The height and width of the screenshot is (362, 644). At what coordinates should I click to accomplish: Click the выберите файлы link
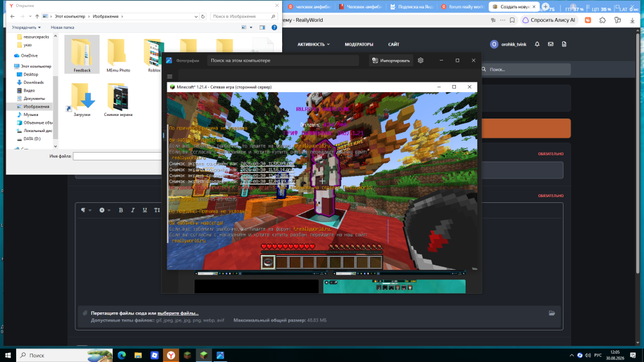178,313
